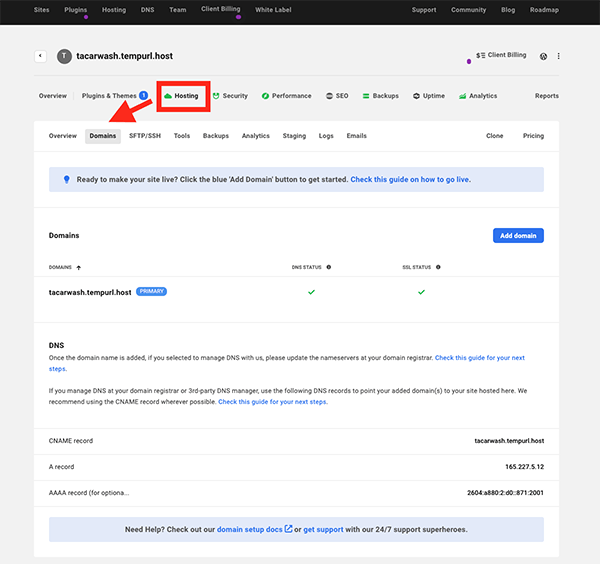Viewport: 600px width, 564px height.
Task: Open the SFTP/SSH sub-tab
Action: tap(145, 136)
